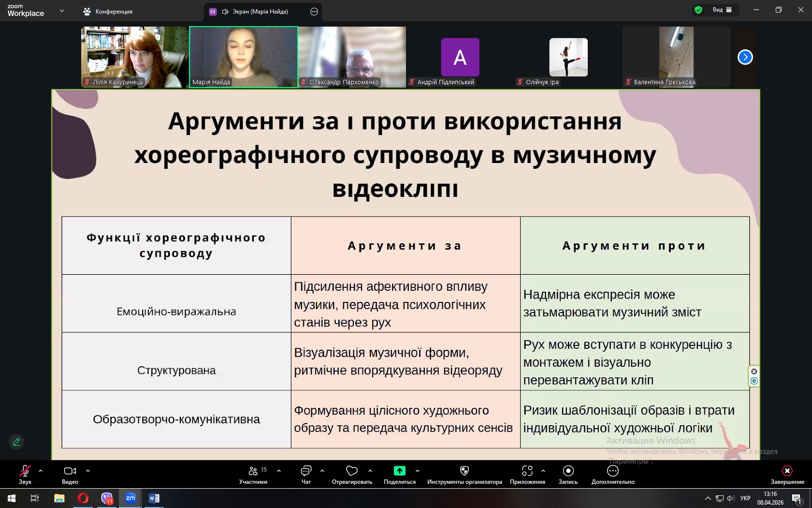Open the Apps panel
The width and height of the screenshot is (812, 508).
[x=527, y=474]
